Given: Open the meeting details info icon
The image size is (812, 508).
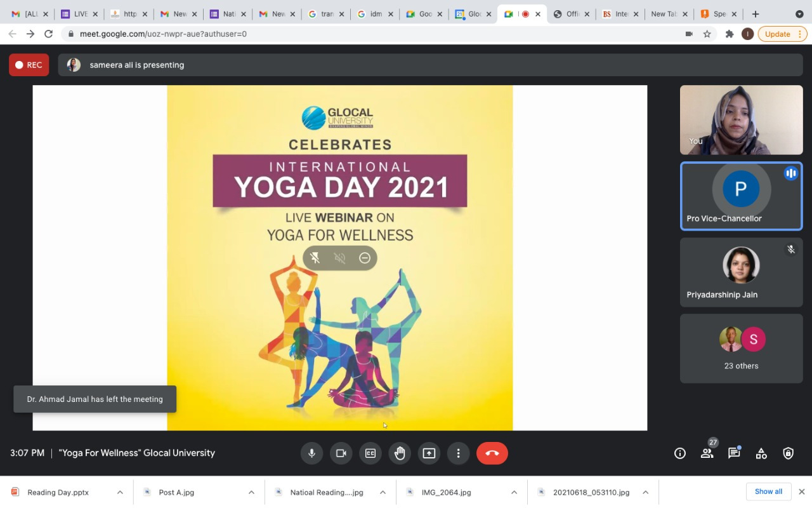Looking at the screenshot, I should tap(680, 453).
